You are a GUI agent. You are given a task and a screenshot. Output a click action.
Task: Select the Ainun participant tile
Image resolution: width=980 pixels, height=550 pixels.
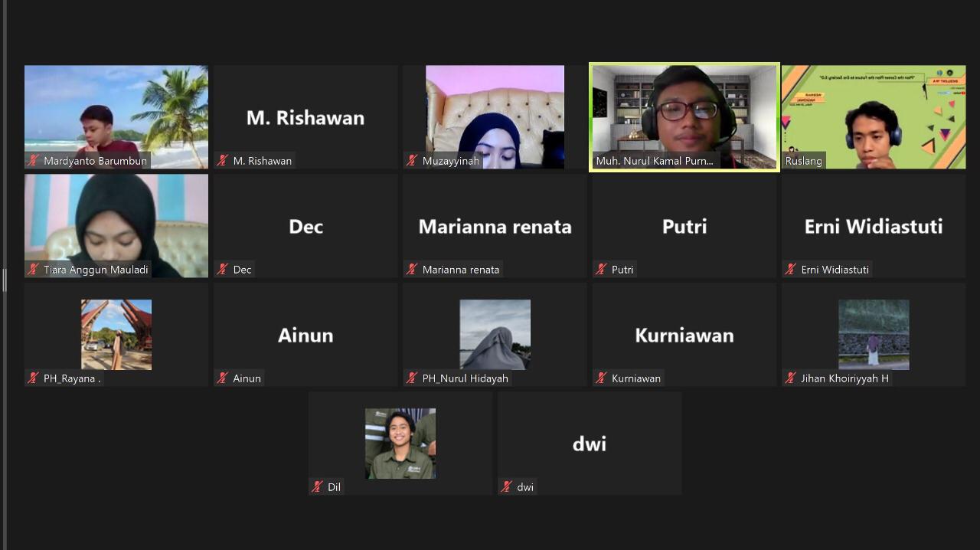pos(305,335)
